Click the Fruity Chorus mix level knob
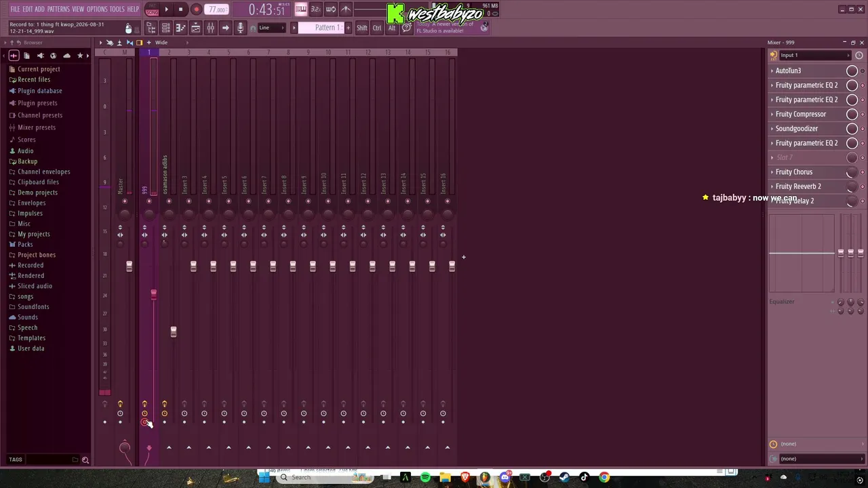The width and height of the screenshot is (868, 488). pyautogui.click(x=852, y=172)
